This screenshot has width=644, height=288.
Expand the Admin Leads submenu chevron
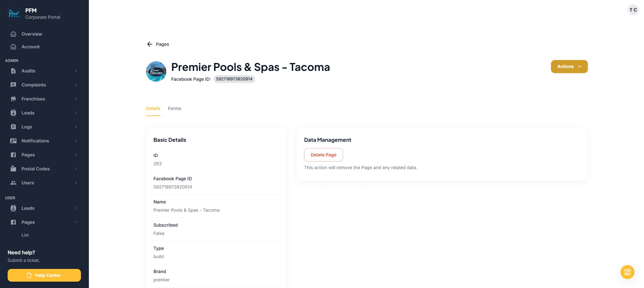pyautogui.click(x=76, y=113)
